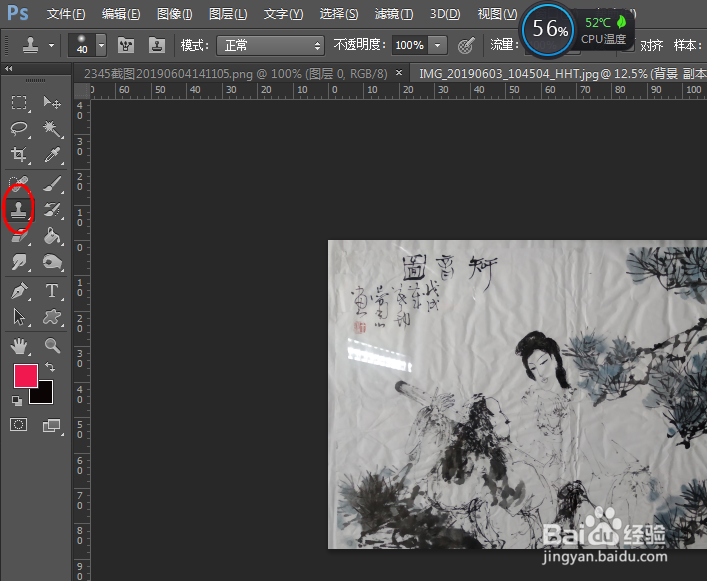Open the 滤镜(T) menu
The height and width of the screenshot is (581, 707).
[x=394, y=14]
